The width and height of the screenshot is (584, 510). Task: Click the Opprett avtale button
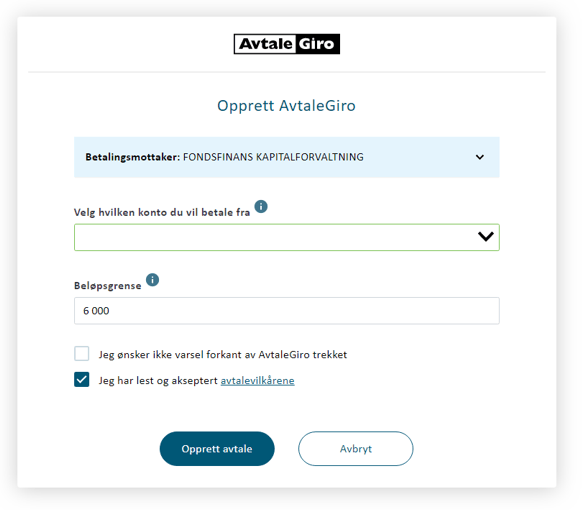[217, 449]
